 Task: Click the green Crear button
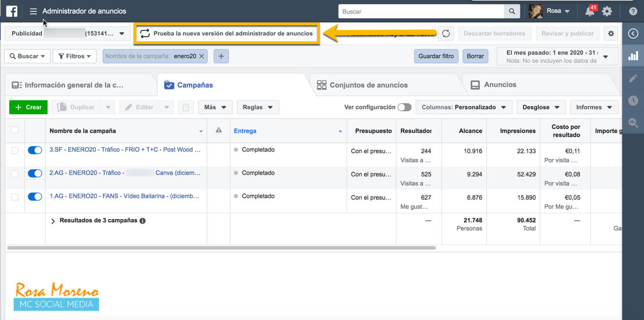28,107
